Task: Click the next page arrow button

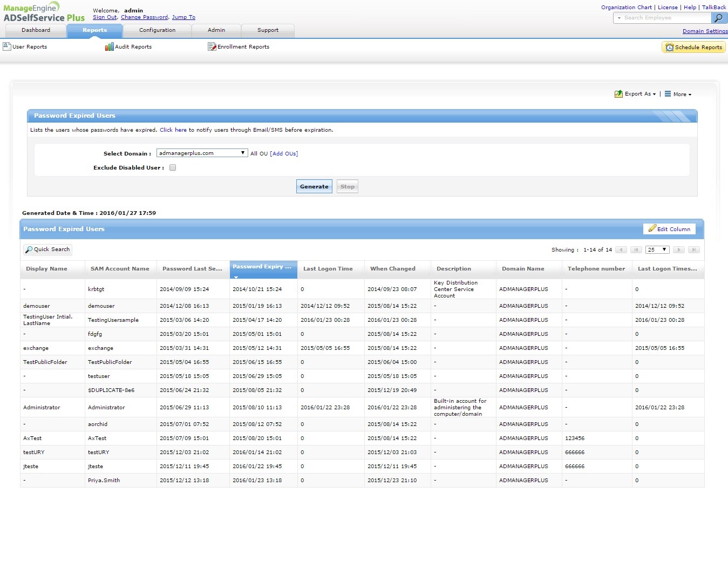Action: pos(679,249)
